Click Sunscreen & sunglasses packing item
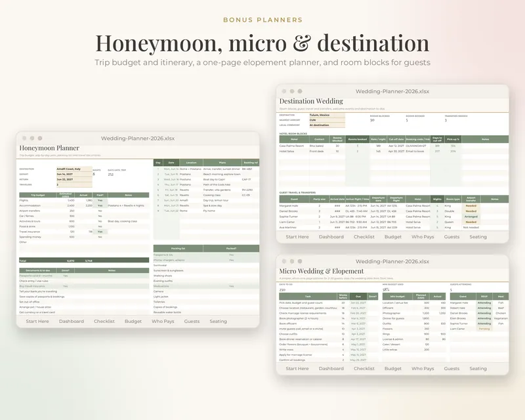The width and height of the screenshot is (525, 420). point(169,270)
